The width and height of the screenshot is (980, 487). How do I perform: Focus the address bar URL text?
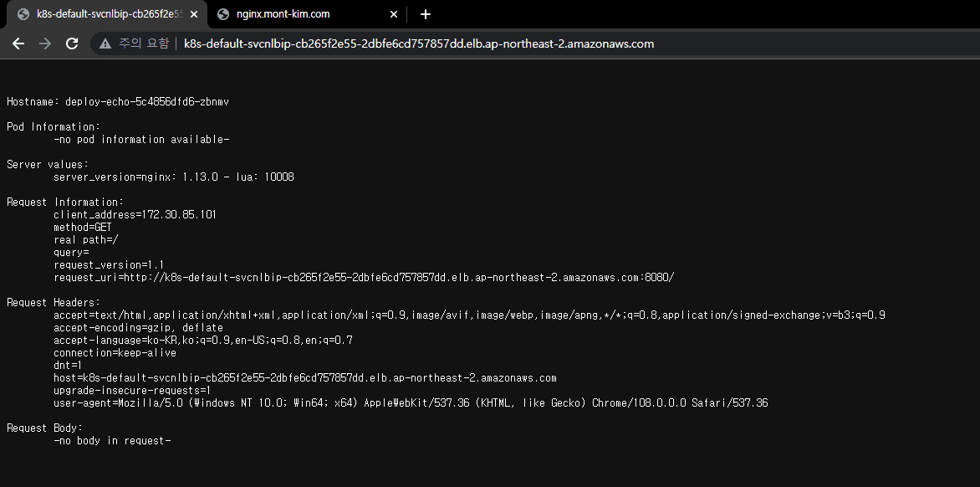pyautogui.click(x=418, y=44)
